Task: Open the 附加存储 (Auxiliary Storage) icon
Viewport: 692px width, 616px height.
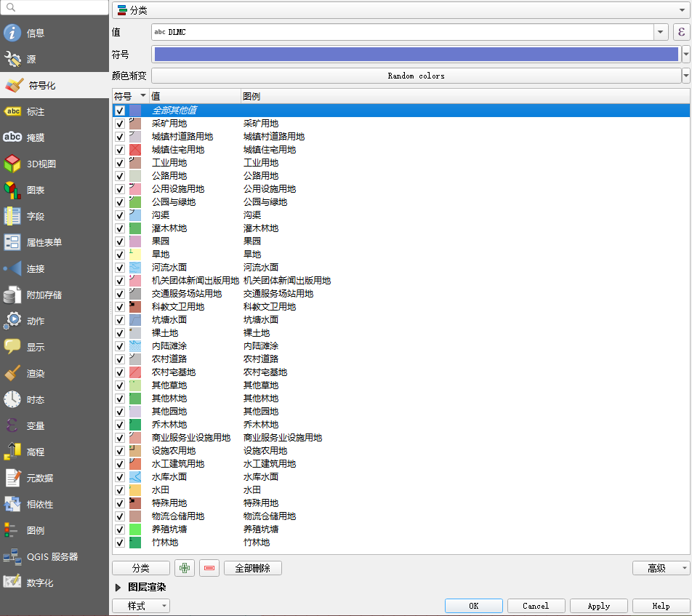Action: [x=12, y=295]
